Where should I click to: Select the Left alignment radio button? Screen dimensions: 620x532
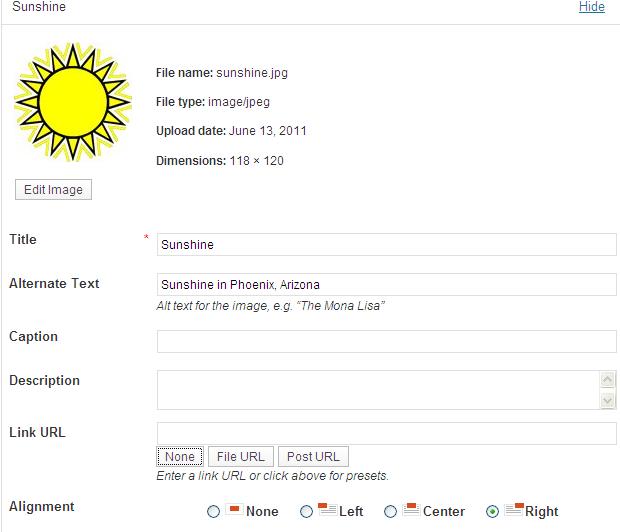pos(306,512)
